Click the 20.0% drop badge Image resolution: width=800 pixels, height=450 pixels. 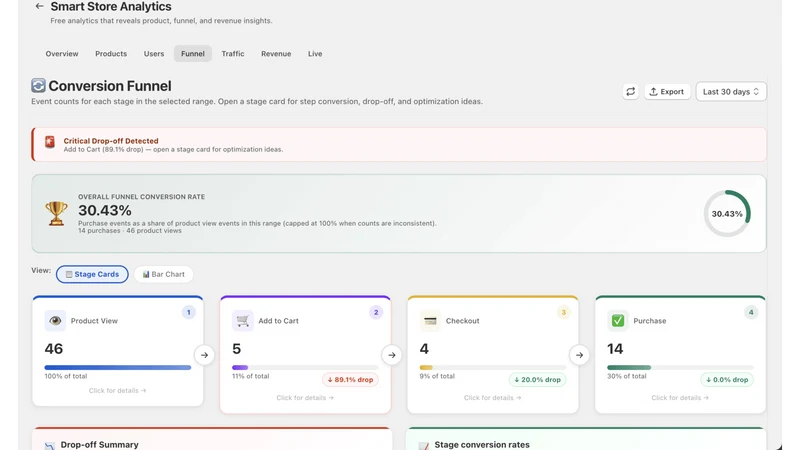point(537,380)
